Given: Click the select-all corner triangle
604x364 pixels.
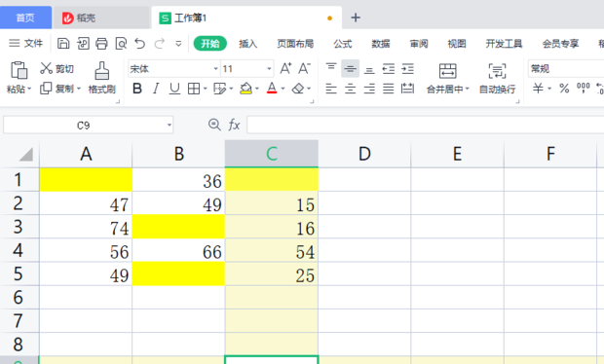Looking at the screenshot, I should click(x=25, y=155).
